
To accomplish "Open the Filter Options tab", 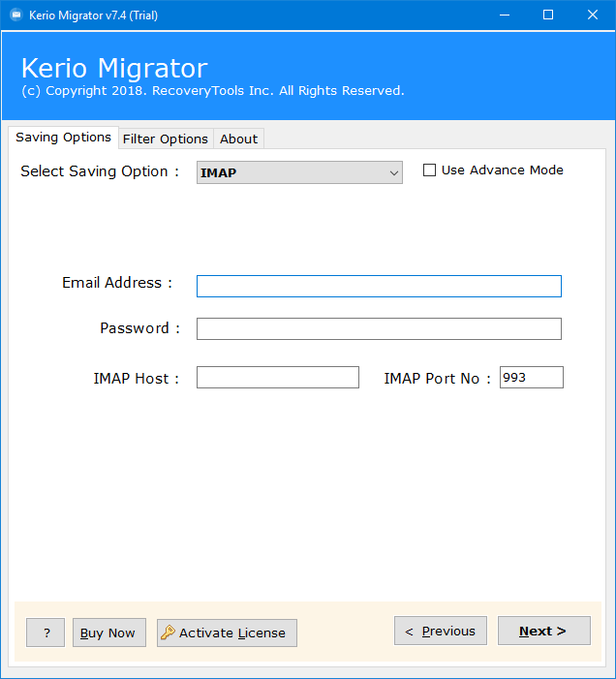I will pyautogui.click(x=165, y=139).
